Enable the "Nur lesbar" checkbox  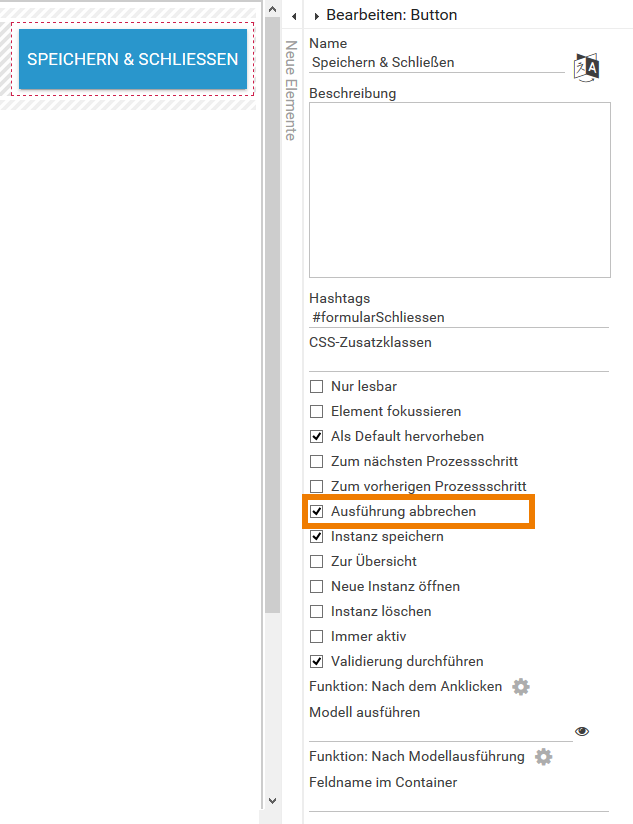click(316, 386)
